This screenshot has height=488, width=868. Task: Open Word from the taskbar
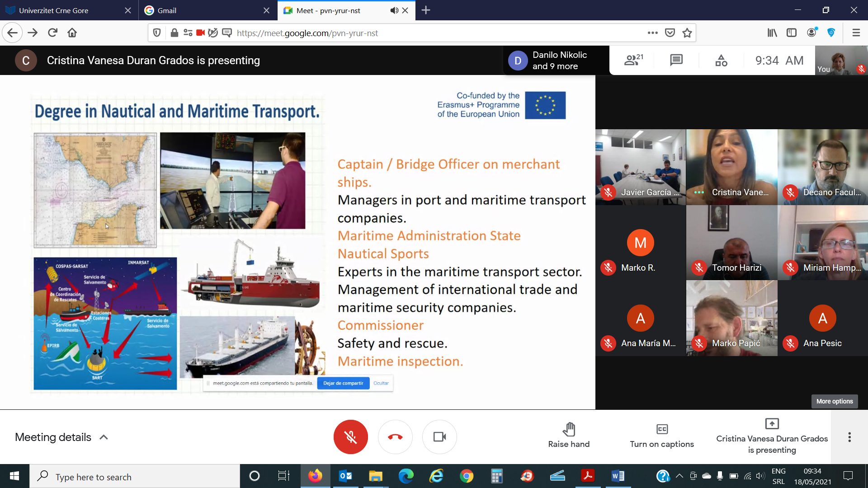tap(618, 476)
